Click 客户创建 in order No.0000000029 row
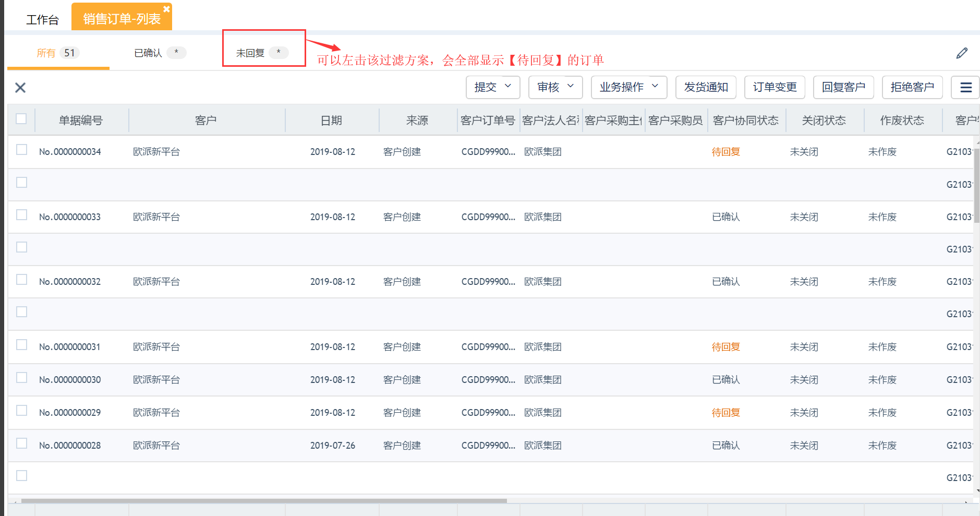The width and height of the screenshot is (980, 516). click(x=402, y=413)
